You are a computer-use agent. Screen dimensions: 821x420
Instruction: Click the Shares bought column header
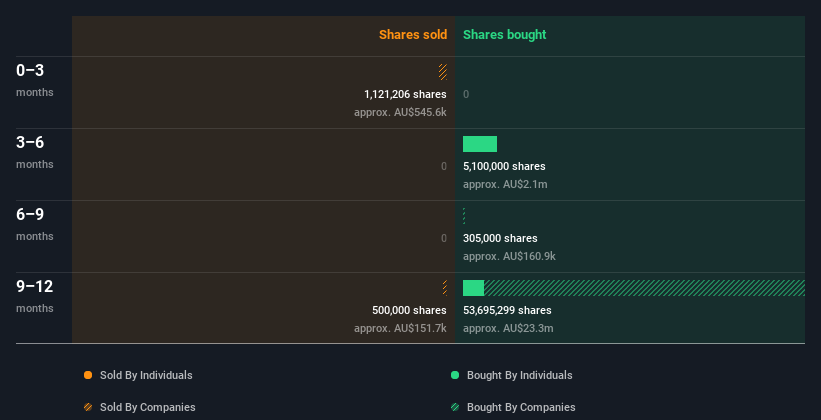tap(505, 35)
